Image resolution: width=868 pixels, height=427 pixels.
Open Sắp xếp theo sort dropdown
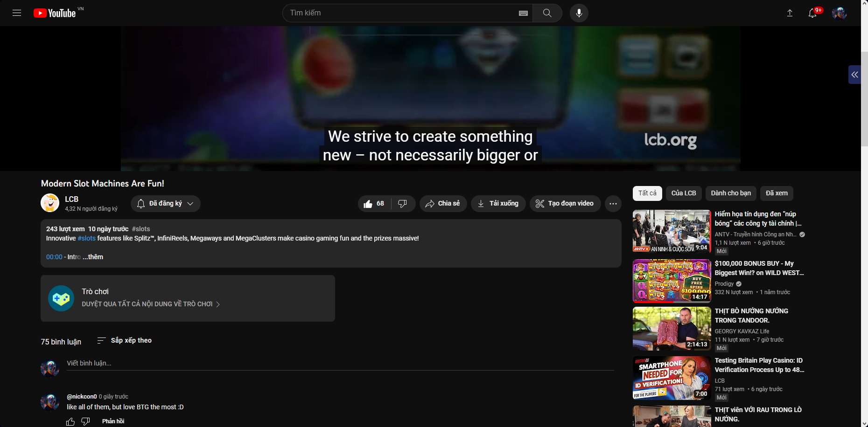pyautogui.click(x=124, y=341)
